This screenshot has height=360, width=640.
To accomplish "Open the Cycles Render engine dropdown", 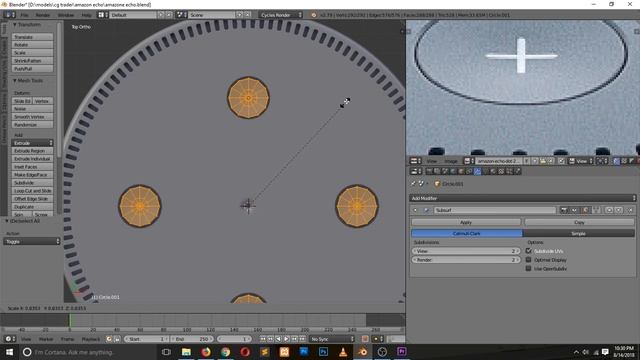I will 280,15.
